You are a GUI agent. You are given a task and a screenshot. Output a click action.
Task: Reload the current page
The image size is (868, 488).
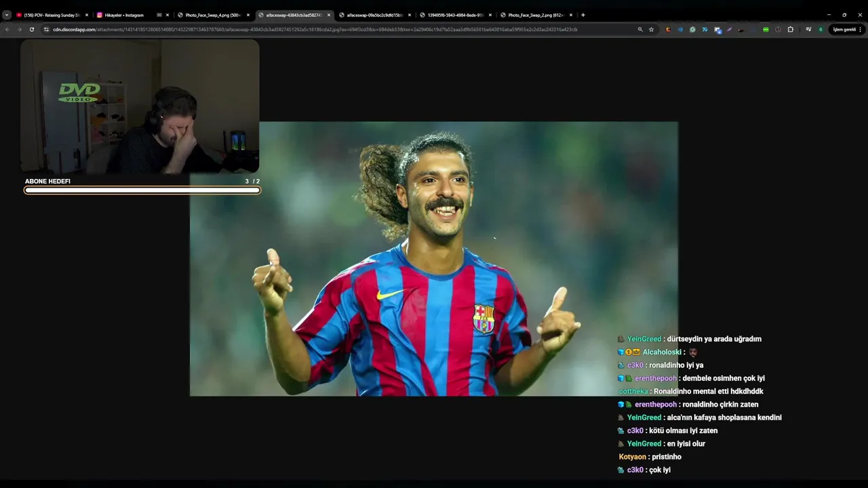coord(31,29)
